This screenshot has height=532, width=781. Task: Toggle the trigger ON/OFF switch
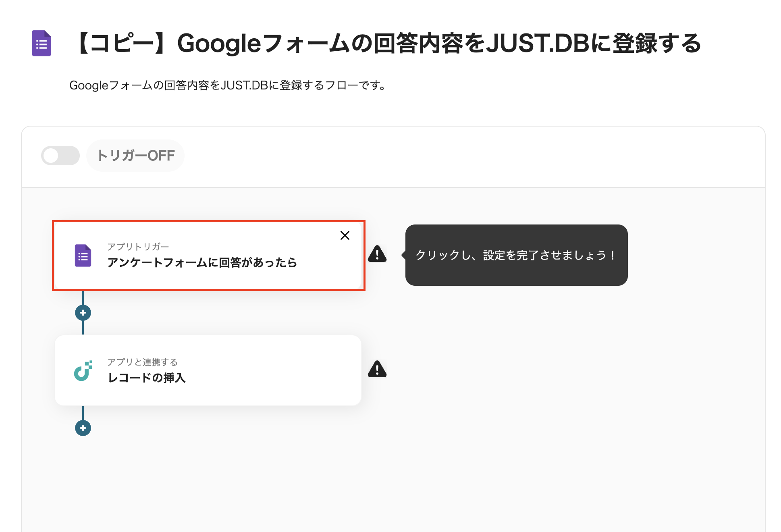(60, 156)
